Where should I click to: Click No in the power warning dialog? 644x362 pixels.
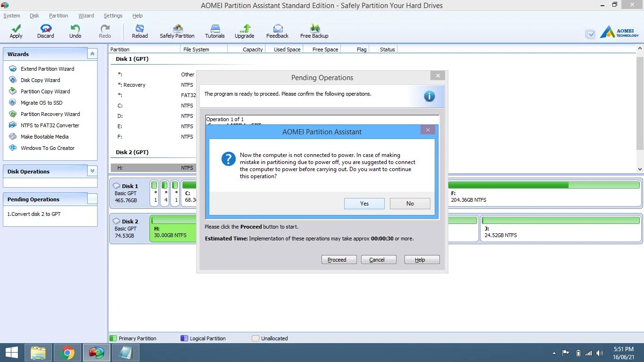click(410, 204)
